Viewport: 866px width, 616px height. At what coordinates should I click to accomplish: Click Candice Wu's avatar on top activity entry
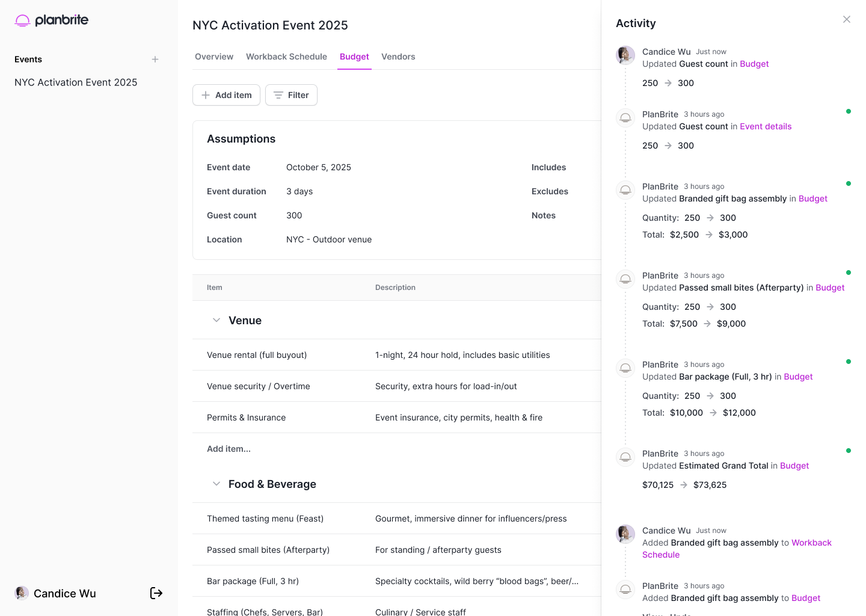click(x=625, y=55)
